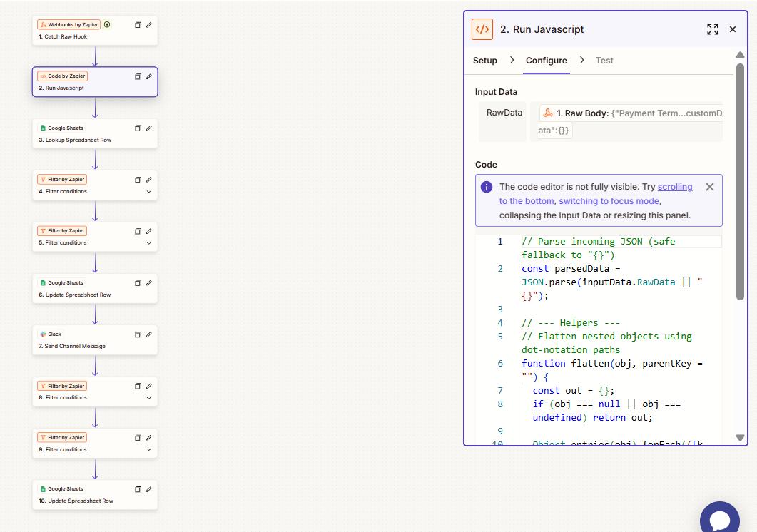Click the status icon beside Webhooks by Zapier
Image resolution: width=757 pixels, height=532 pixels.
coord(107,24)
